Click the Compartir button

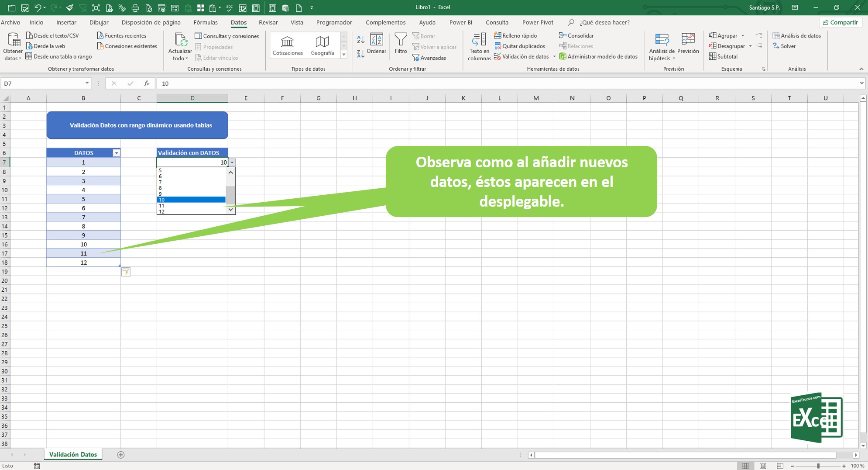tap(841, 22)
